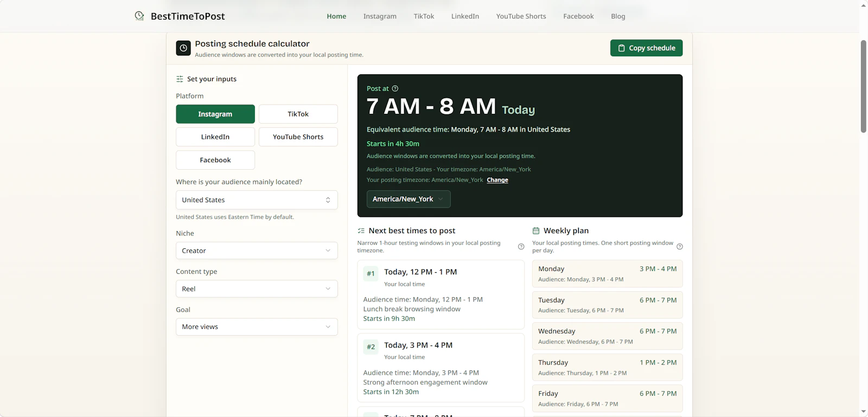Click the help icon next to Post at
This screenshot has height=417, width=868.
coord(395,88)
